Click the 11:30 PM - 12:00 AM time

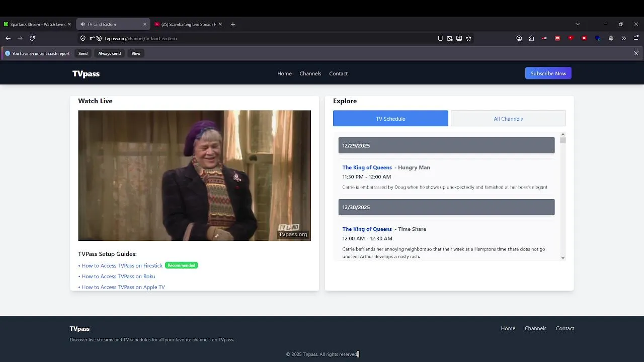[x=367, y=177]
